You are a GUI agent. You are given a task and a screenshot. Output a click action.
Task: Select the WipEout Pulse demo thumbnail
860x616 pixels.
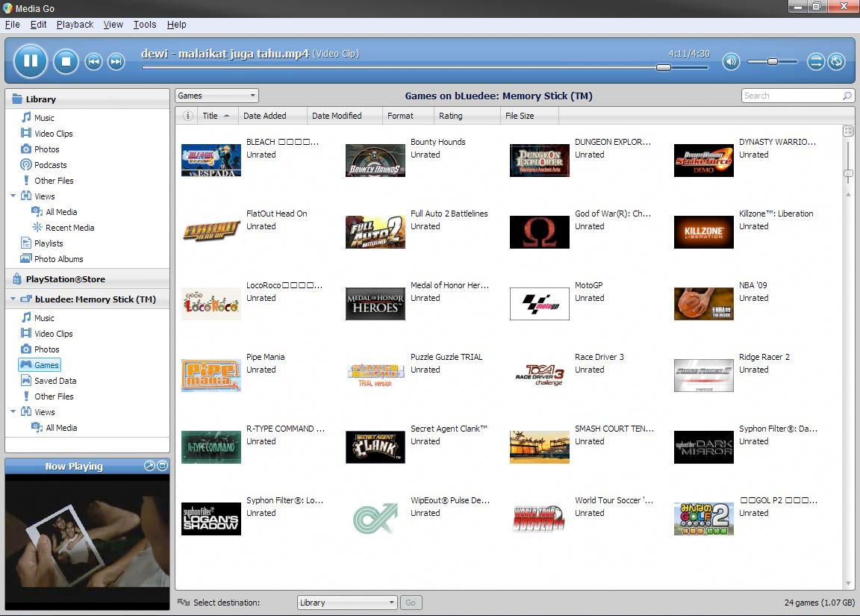pyautogui.click(x=376, y=519)
